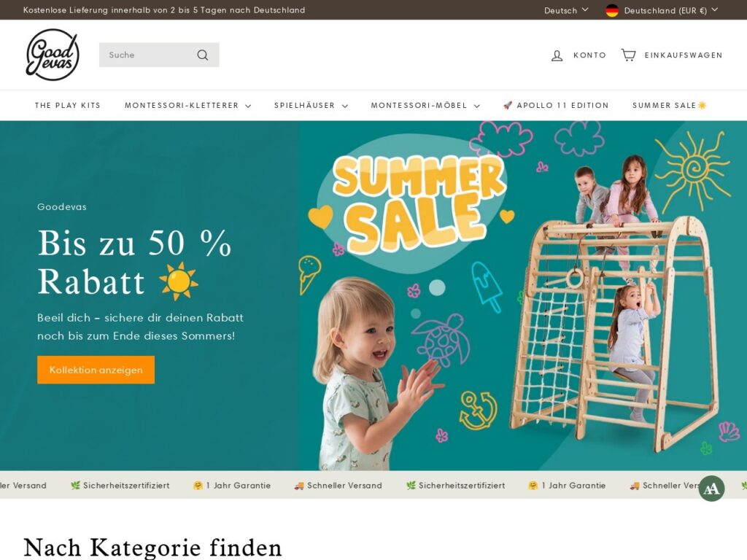Open the Summer Sale menu item
Screen dimensions: 747x560
670,105
